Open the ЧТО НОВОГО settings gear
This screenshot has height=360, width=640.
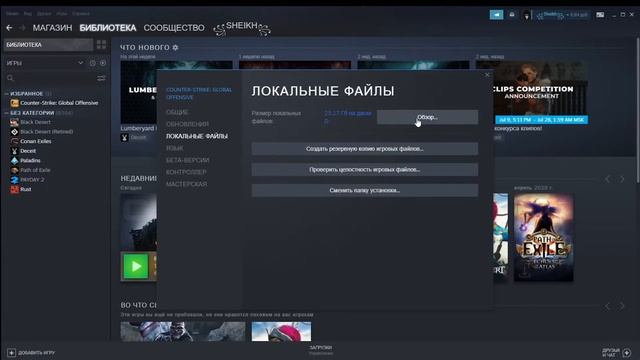tap(175, 47)
